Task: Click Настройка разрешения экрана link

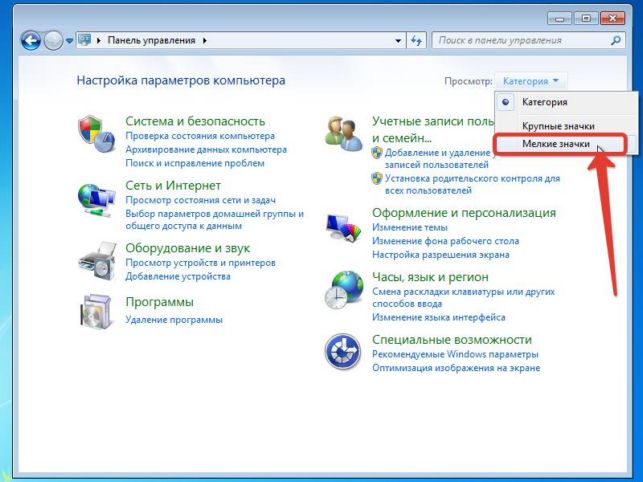Action: [440, 254]
